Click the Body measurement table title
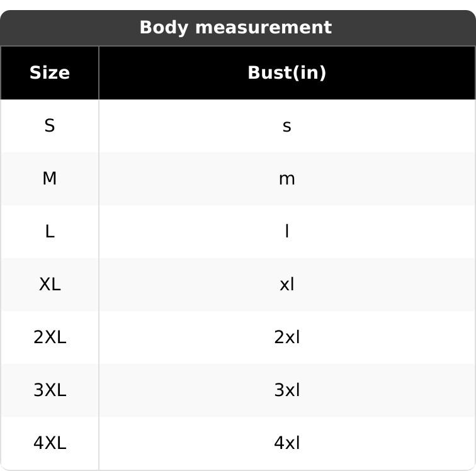 tap(235, 28)
